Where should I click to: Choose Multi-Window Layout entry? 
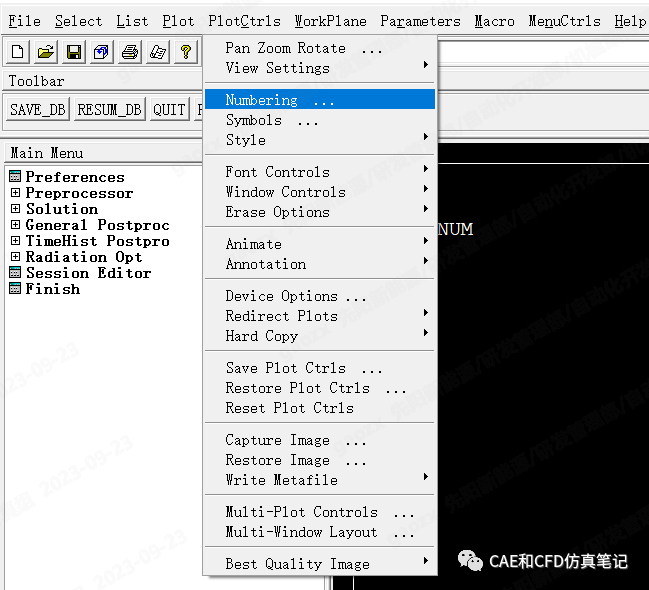(320, 532)
